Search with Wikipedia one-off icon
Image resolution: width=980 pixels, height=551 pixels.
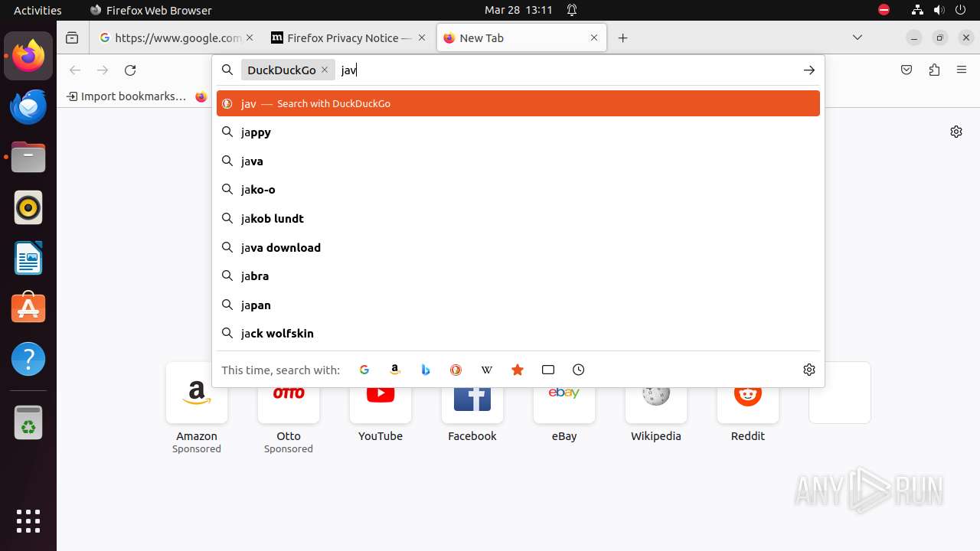tap(487, 370)
